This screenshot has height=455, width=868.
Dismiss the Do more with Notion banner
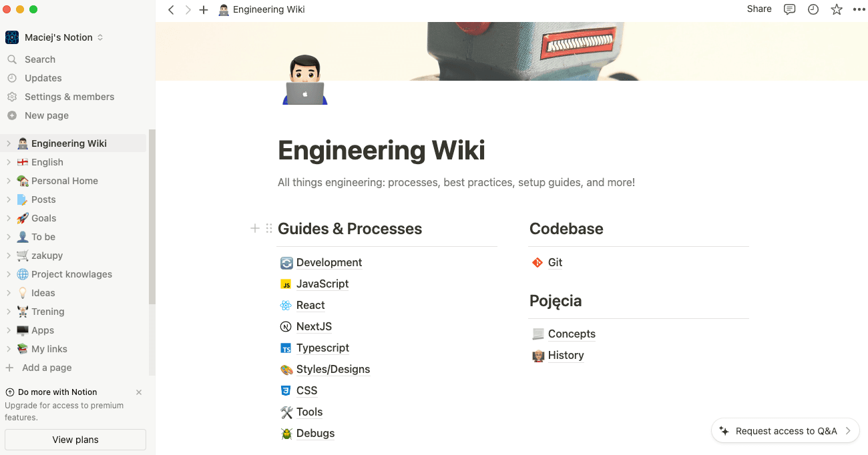point(139,392)
